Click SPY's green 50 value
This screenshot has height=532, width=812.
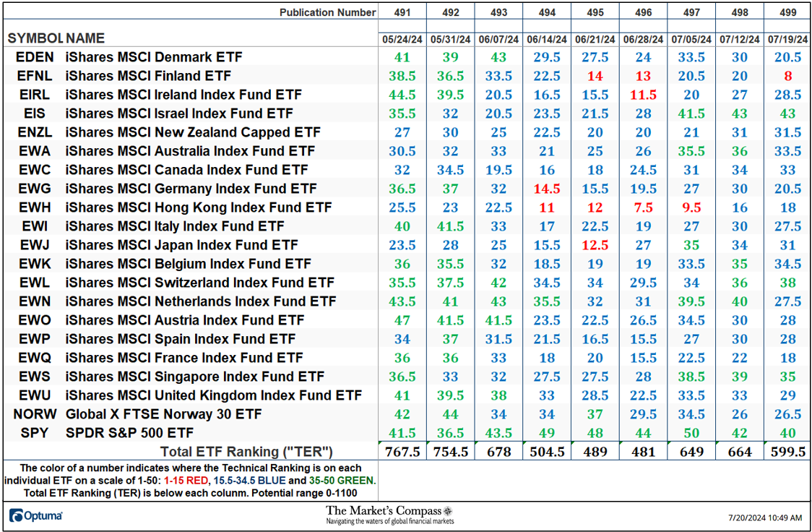pyautogui.click(x=691, y=433)
